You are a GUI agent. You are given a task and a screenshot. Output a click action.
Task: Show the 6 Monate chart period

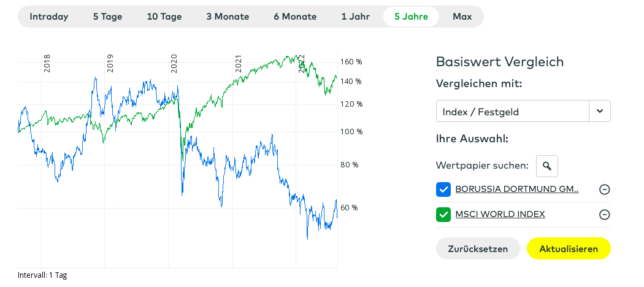pos(295,17)
